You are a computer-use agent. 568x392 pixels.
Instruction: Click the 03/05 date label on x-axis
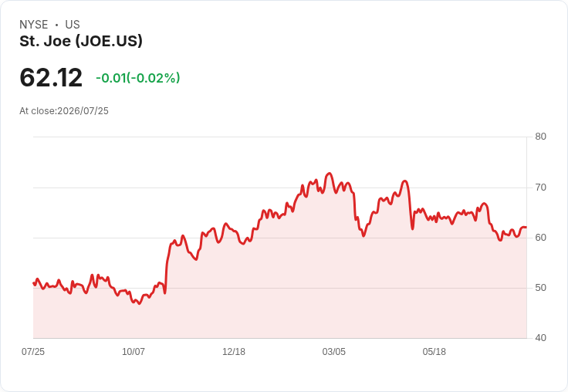(334, 352)
